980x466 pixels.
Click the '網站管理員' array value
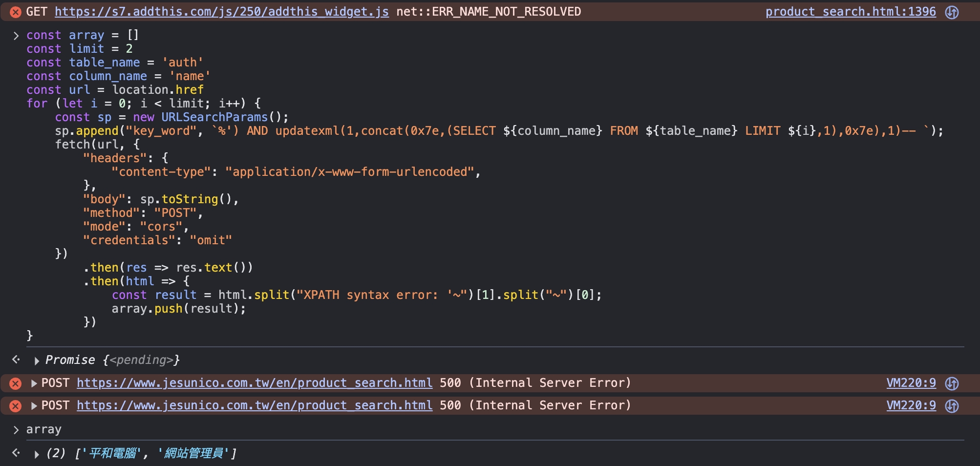pos(193,453)
